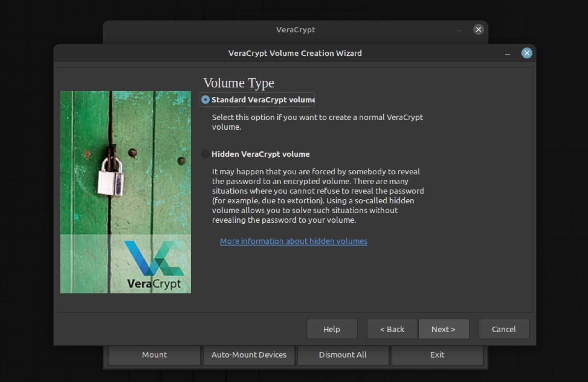Proceed by clicking Next in the wizard
The image size is (588, 382).
(443, 329)
